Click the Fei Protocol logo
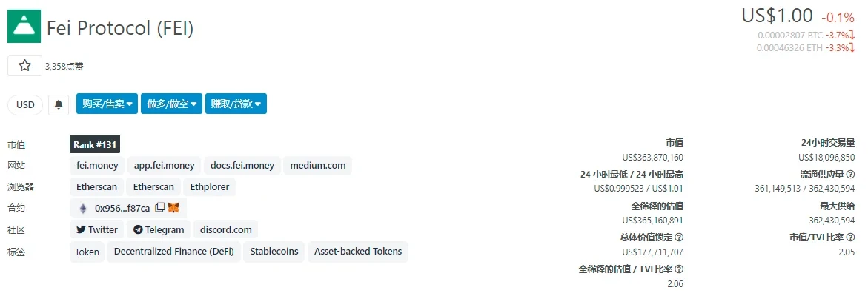This screenshot has width=868, height=296. (x=24, y=27)
